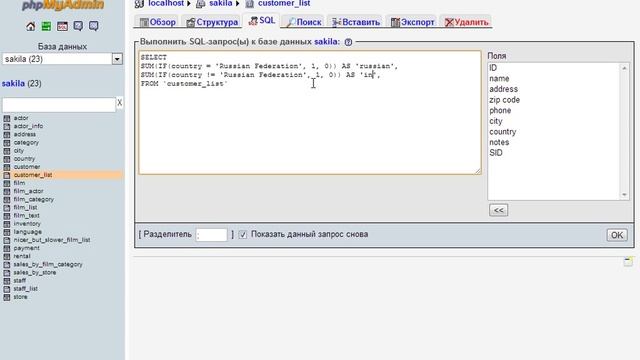Open the MySQL documentation icon

[93, 26]
